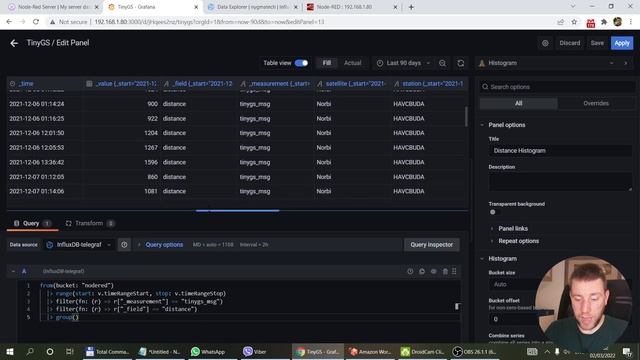Open the Histogram visualization picker dropdown
The height and width of the screenshot is (360, 640).
pos(548,63)
